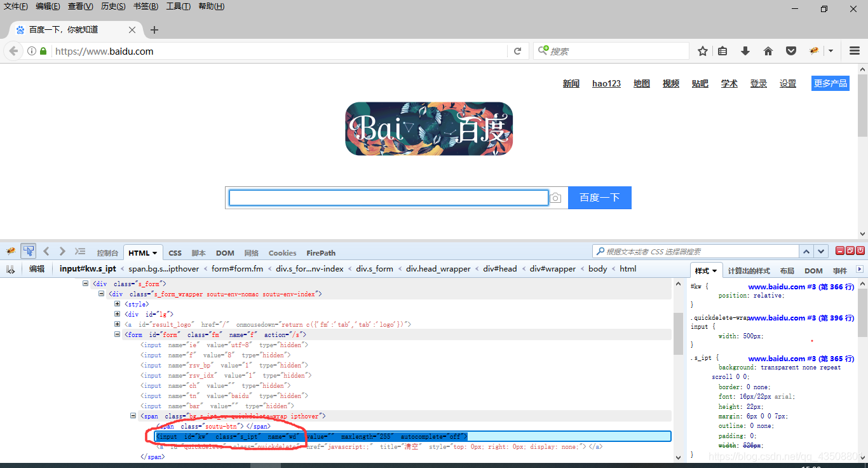Open the Firefox hamburger menu
The height and width of the screenshot is (468, 868).
click(x=855, y=52)
